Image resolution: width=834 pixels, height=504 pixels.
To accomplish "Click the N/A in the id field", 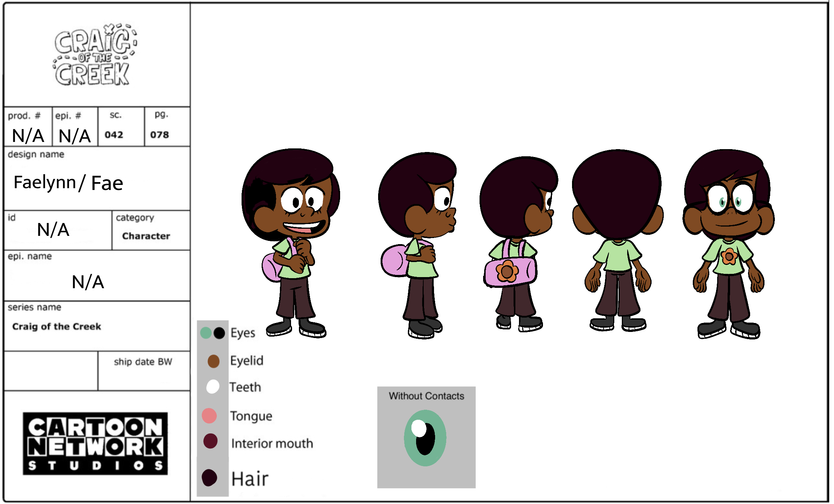I will (53, 230).
